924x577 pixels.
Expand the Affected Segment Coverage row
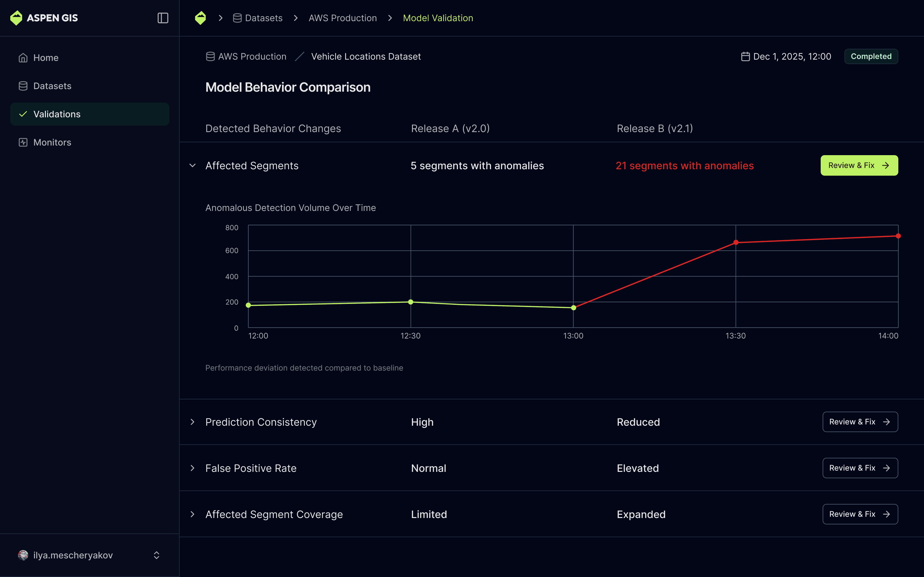pyautogui.click(x=193, y=514)
